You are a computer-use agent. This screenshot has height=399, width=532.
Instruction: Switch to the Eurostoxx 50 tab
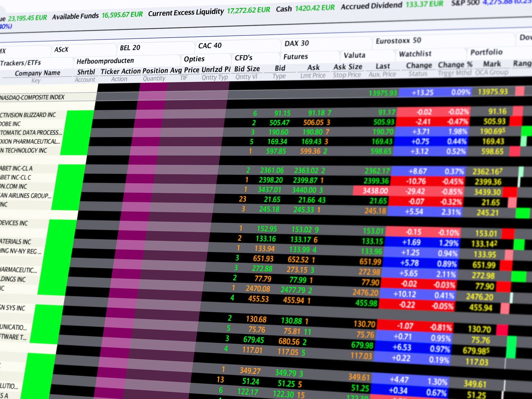pyautogui.click(x=398, y=40)
